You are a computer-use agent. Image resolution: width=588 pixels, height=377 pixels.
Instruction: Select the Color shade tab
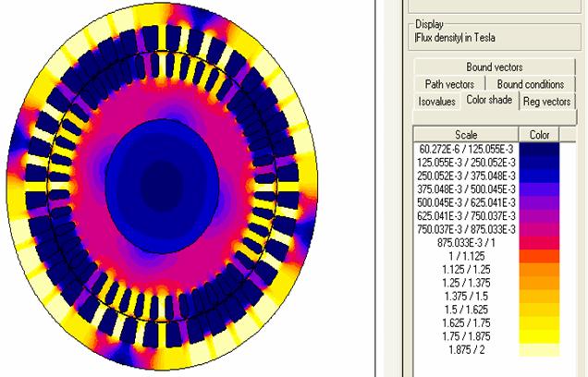(x=489, y=100)
